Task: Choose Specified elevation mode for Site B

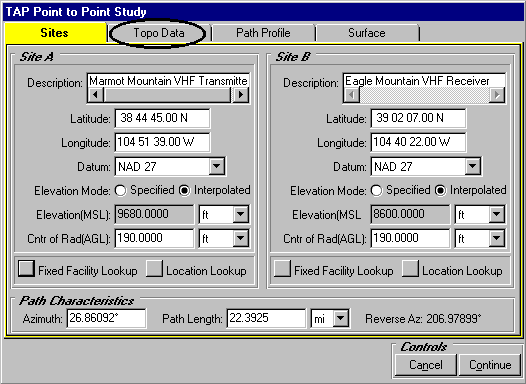Action: (376, 190)
